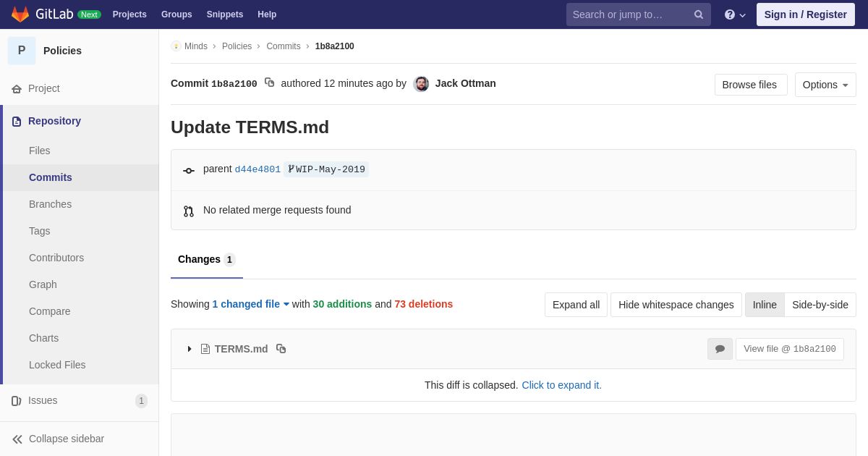The height and width of the screenshot is (456, 868).
Task: Click Jack Ottman's avatar image
Action: (421, 84)
